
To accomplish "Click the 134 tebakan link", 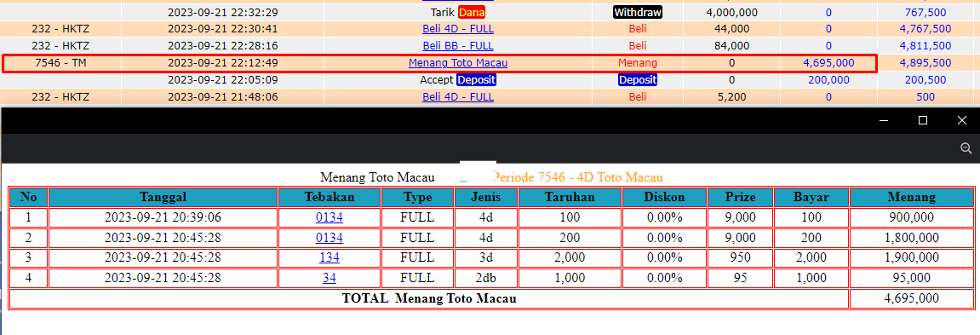I will [x=330, y=258].
